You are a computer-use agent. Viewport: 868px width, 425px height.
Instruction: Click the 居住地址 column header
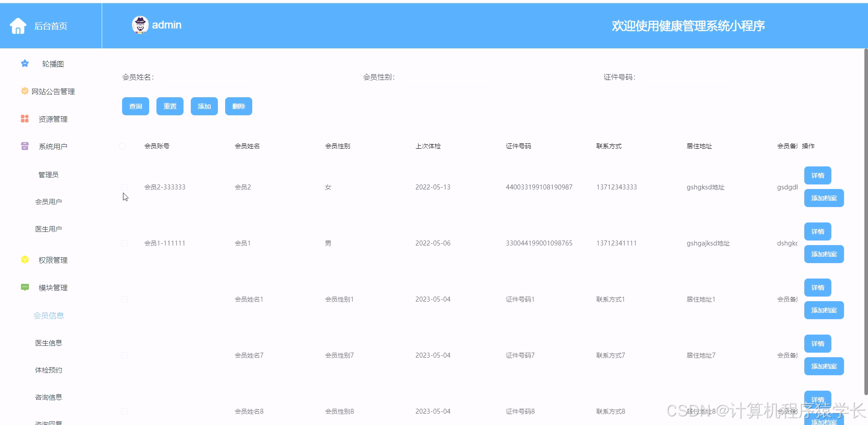tap(699, 146)
